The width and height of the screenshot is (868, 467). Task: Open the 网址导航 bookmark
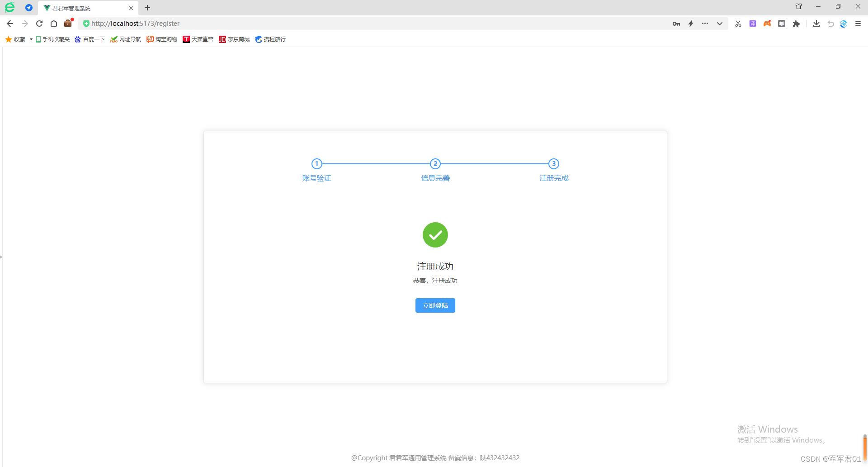126,39
